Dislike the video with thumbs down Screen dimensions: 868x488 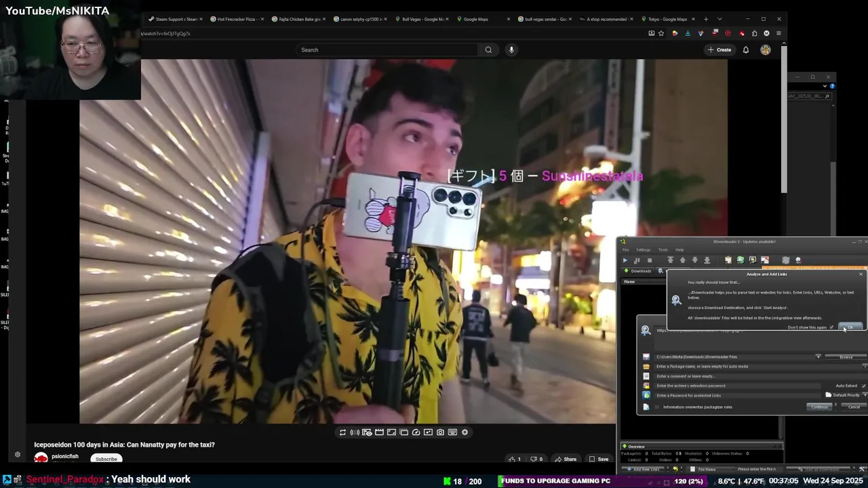click(x=536, y=459)
